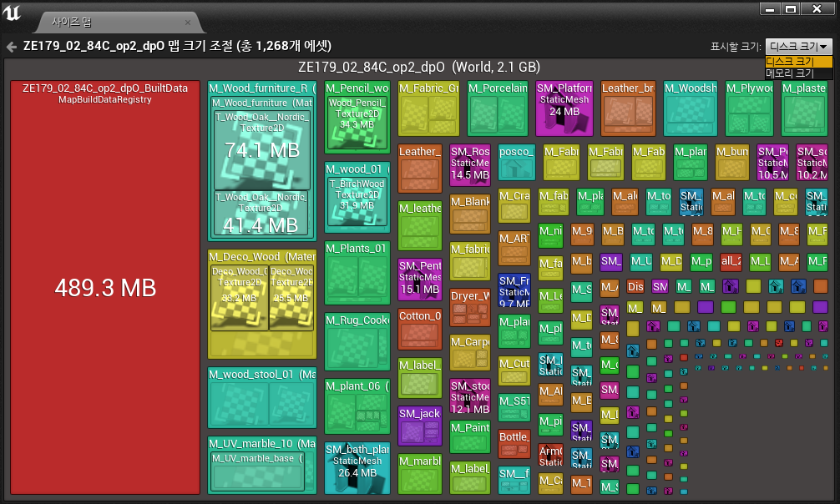Select the red Dis block
The image size is (840, 504).
635,286
